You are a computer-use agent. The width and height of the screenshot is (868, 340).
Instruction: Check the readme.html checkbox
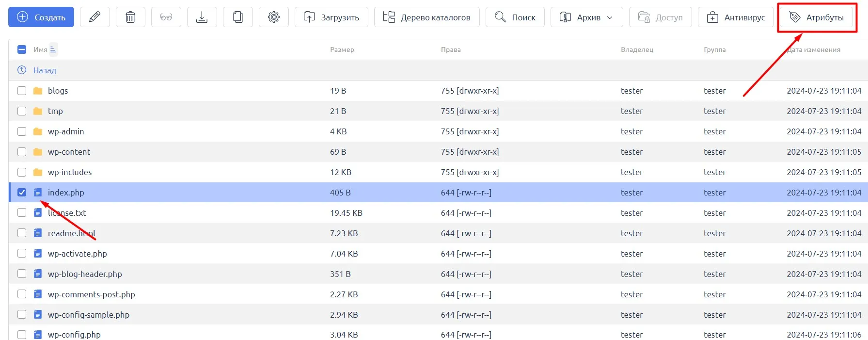22,233
